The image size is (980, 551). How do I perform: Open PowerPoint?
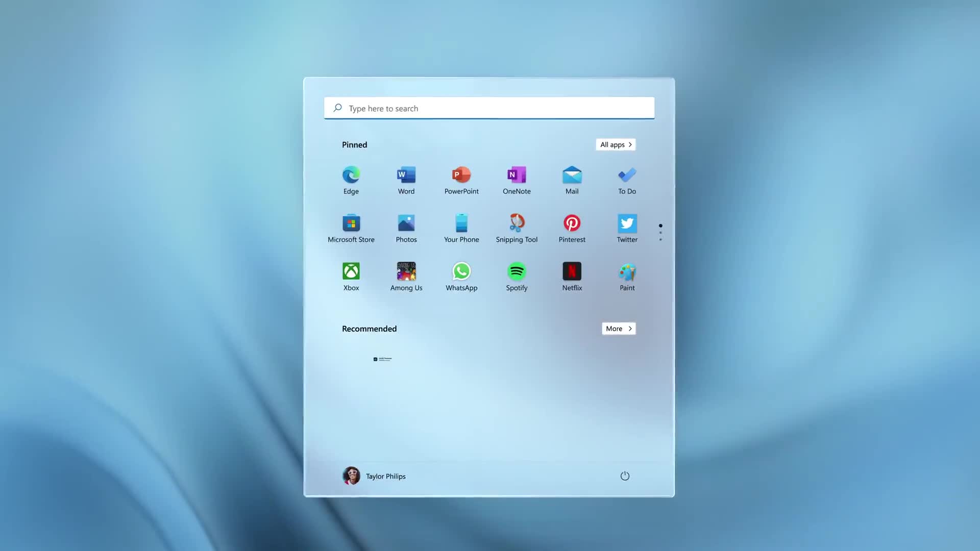[461, 175]
